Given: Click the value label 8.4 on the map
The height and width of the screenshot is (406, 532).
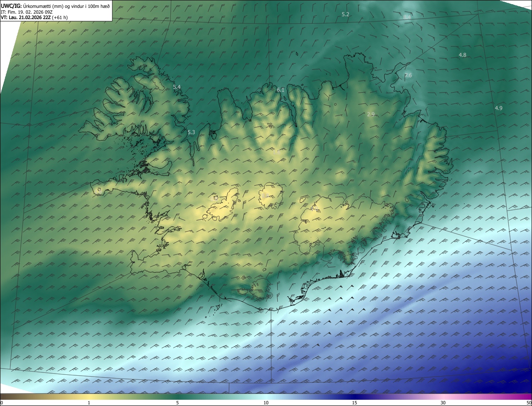Looking at the screenshot, I should (x=407, y=17).
